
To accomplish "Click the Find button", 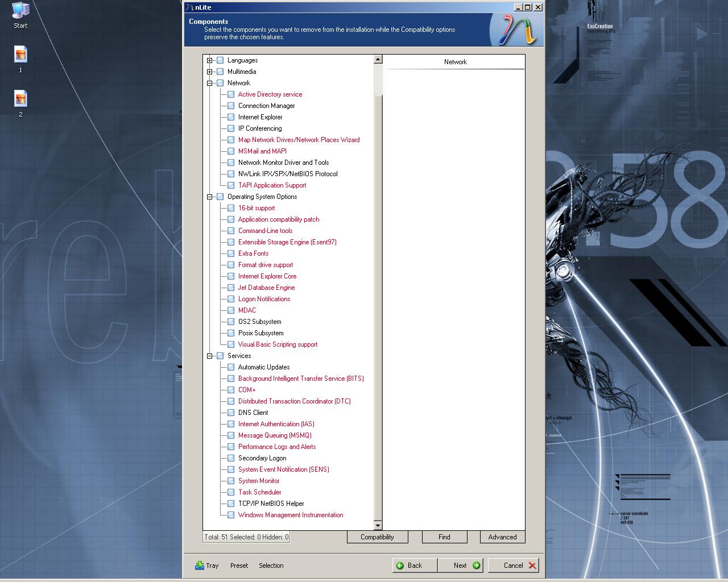I will (x=444, y=537).
